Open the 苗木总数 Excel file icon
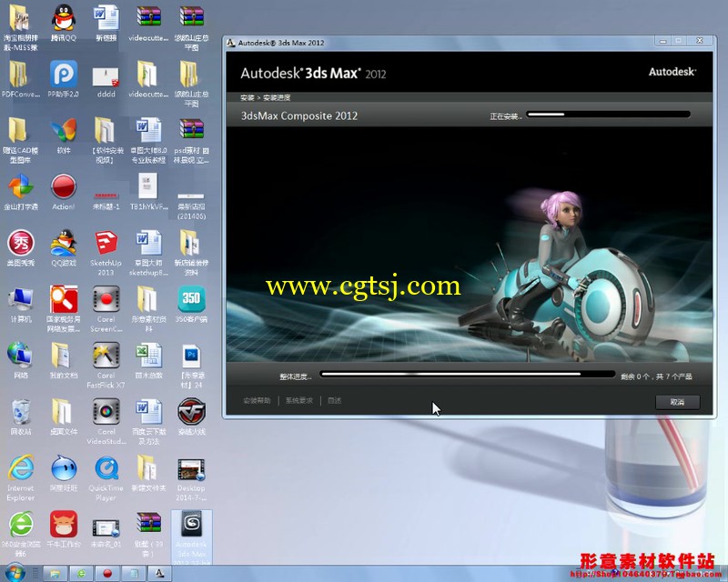 [x=148, y=360]
